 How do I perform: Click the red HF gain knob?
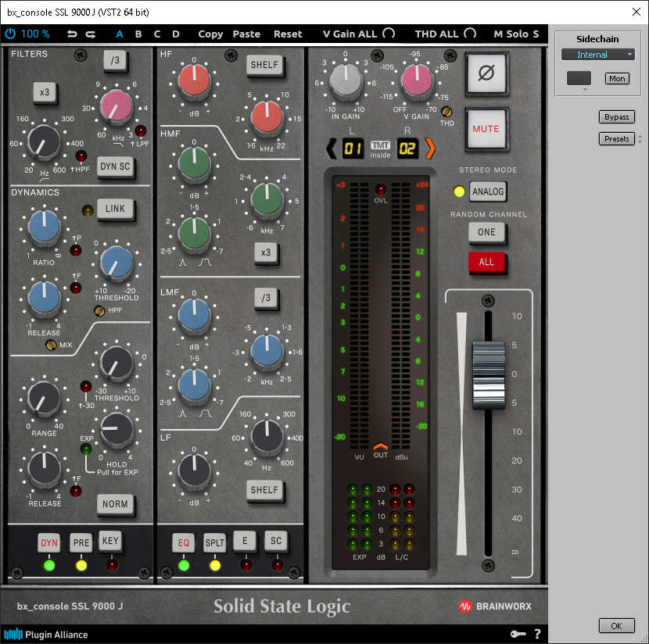(192, 80)
